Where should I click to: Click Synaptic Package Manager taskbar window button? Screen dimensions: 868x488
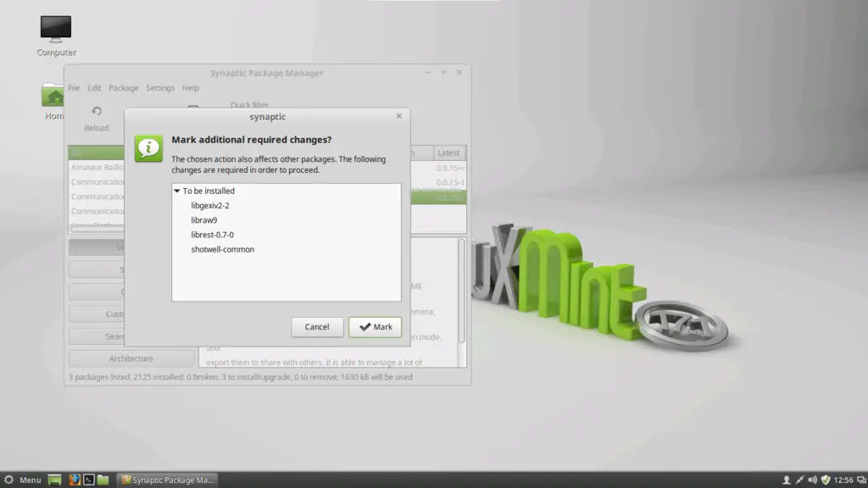[x=167, y=480]
